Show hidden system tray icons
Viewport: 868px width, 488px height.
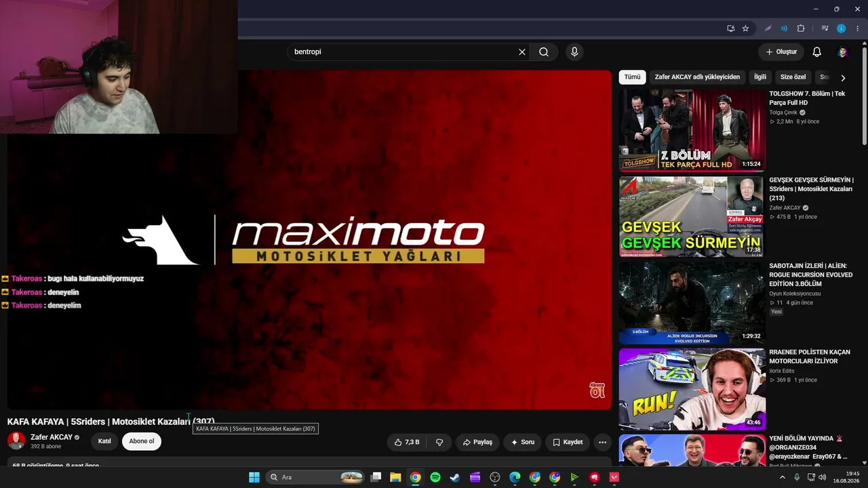(x=783, y=477)
